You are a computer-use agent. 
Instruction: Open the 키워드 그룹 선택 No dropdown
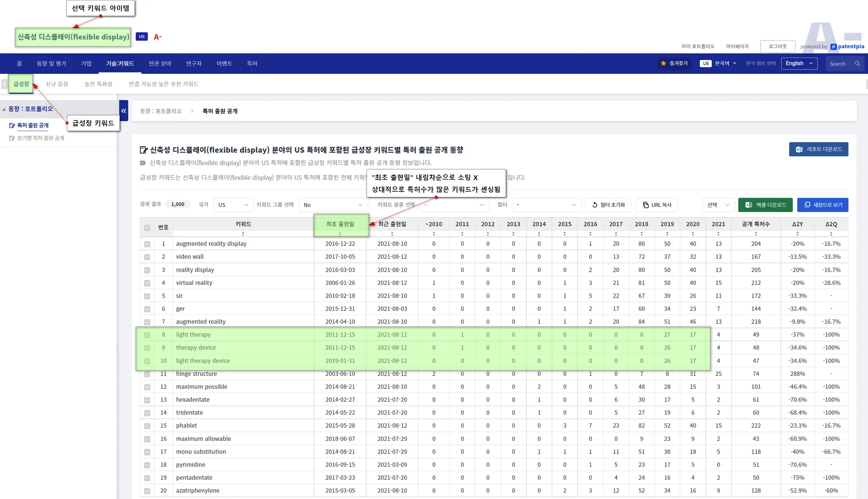[x=333, y=205]
